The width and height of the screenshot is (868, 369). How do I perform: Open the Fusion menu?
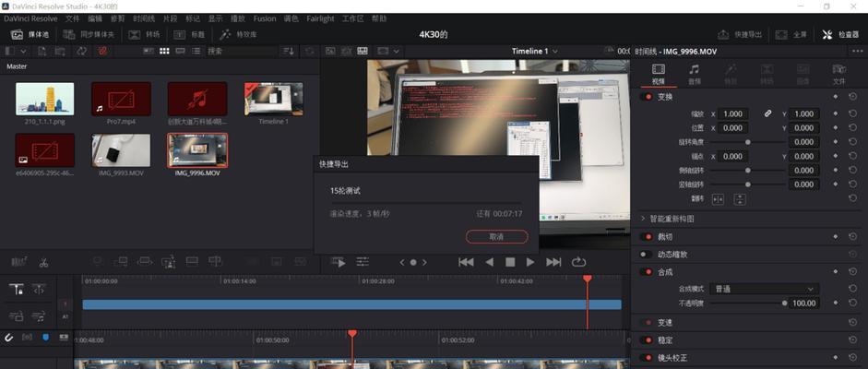(x=264, y=18)
